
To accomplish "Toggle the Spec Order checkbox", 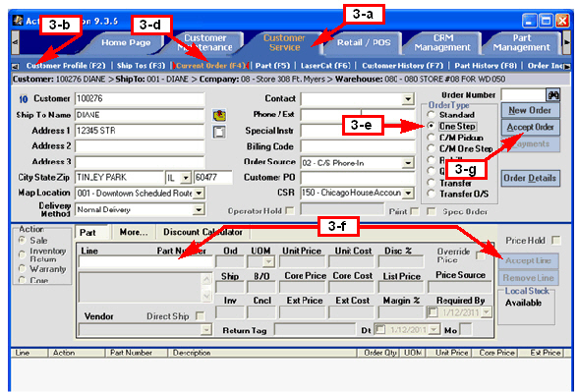I will point(431,211).
